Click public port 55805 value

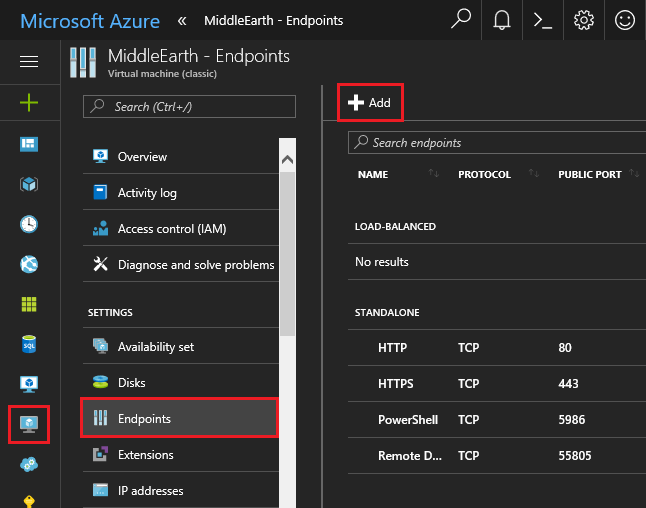pos(575,456)
